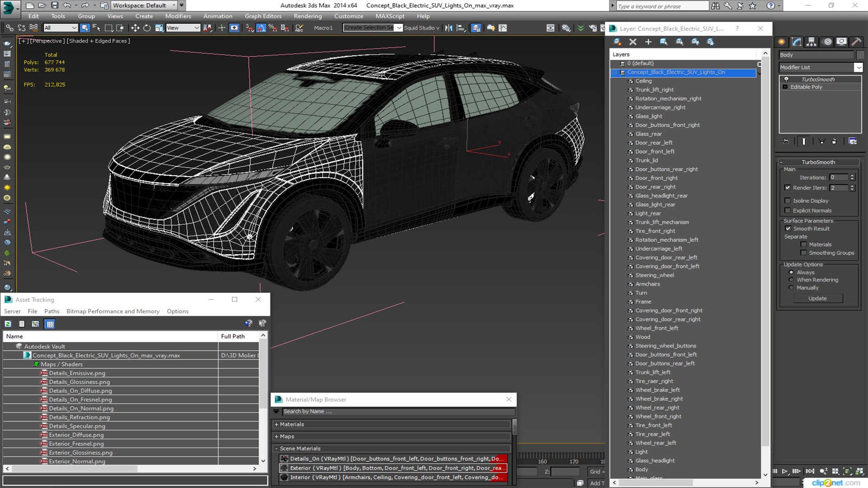Enable Separate by Materials checkbox
This screenshot has height=488, width=868.
(x=803, y=244)
